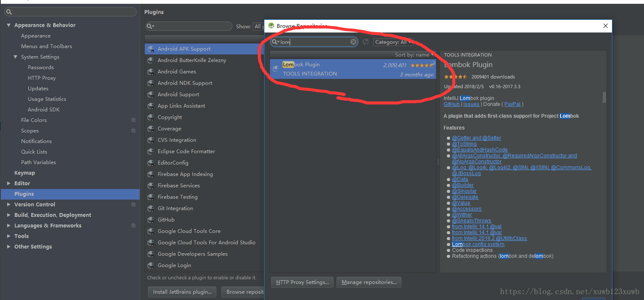Viewport: 644px width, 300px height.
Task: Clear the 'lom' search text with the X icon
Action: [x=353, y=42]
